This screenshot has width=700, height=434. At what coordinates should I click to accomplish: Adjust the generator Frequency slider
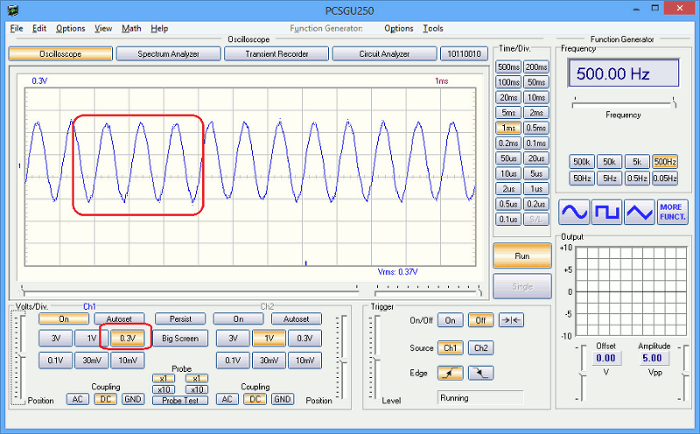(x=624, y=104)
